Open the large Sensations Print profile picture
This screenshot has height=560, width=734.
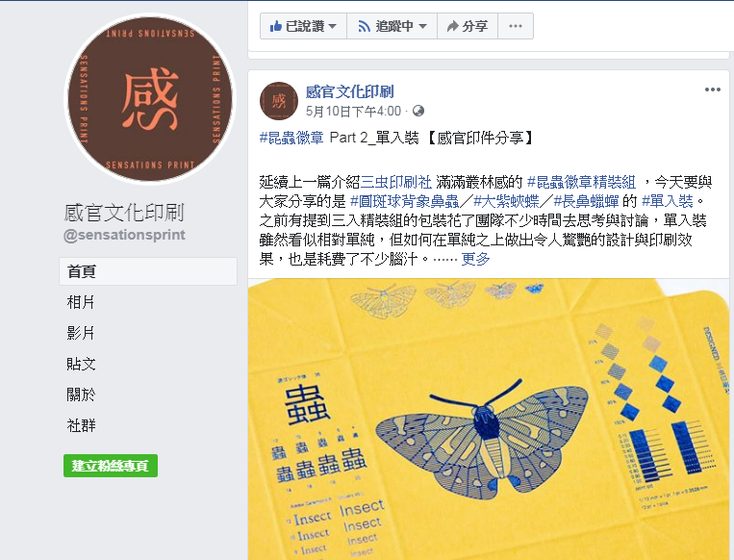(x=150, y=99)
